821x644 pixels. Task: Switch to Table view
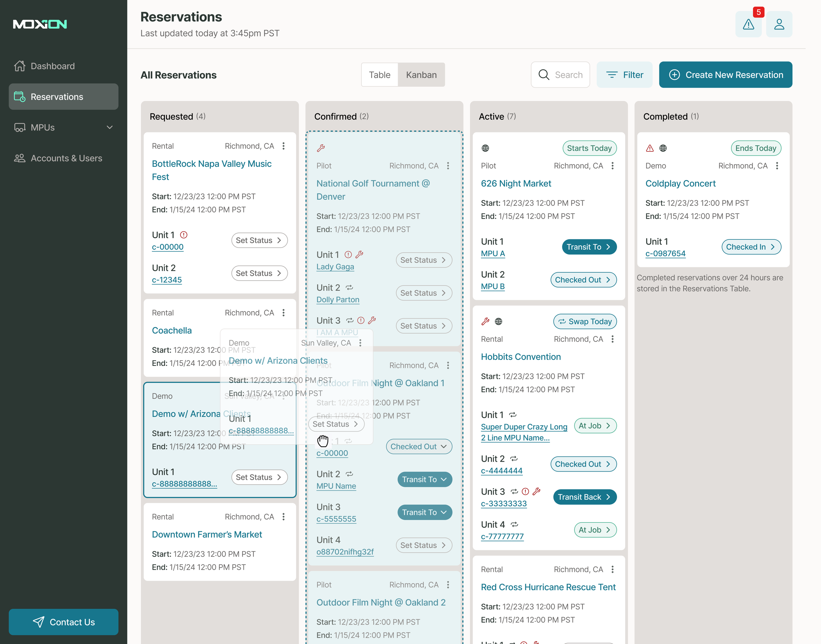(x=380, y=75)
